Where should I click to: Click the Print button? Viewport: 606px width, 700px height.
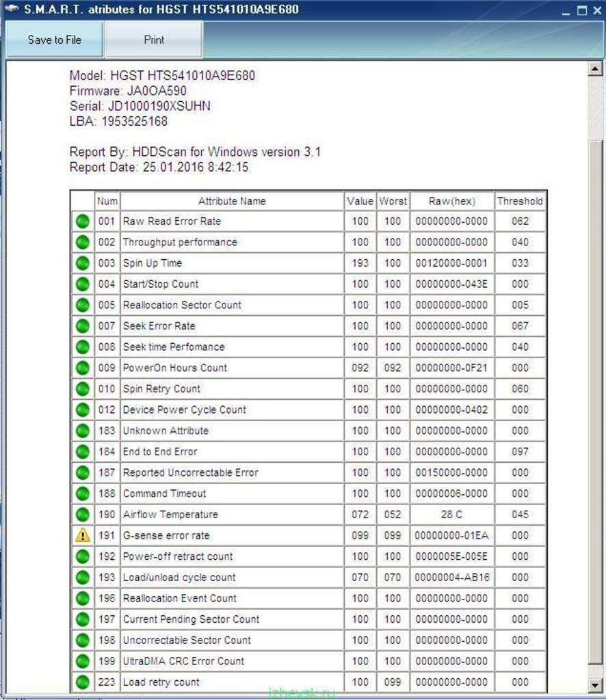click(154, 40)
